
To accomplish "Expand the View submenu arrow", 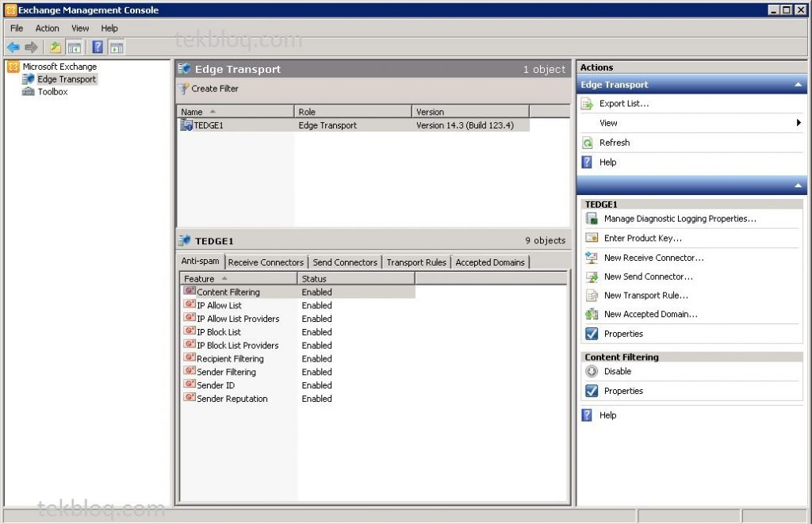I will point(799,123).
